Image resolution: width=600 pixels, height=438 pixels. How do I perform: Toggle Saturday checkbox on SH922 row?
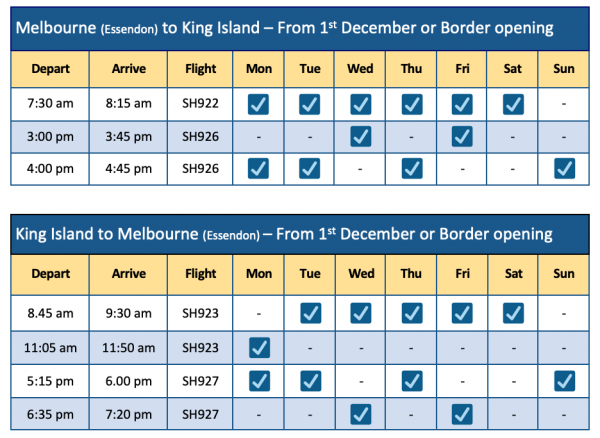(x=513, y=103)
